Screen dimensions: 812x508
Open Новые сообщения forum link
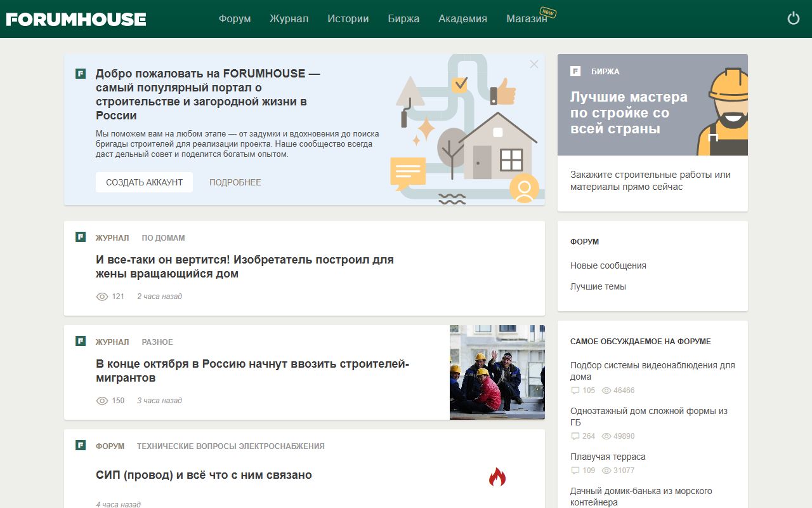coord(608,265)
